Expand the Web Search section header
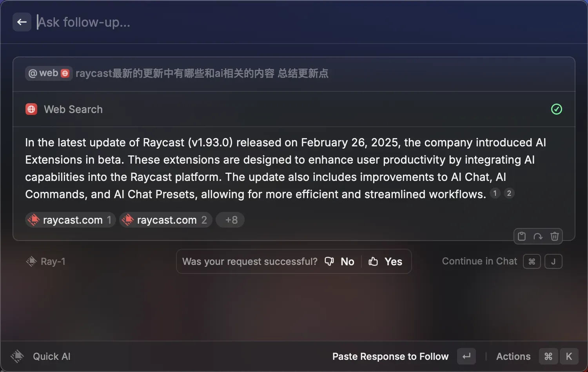The height and width of the screenshot is (372, 588). 274,109
